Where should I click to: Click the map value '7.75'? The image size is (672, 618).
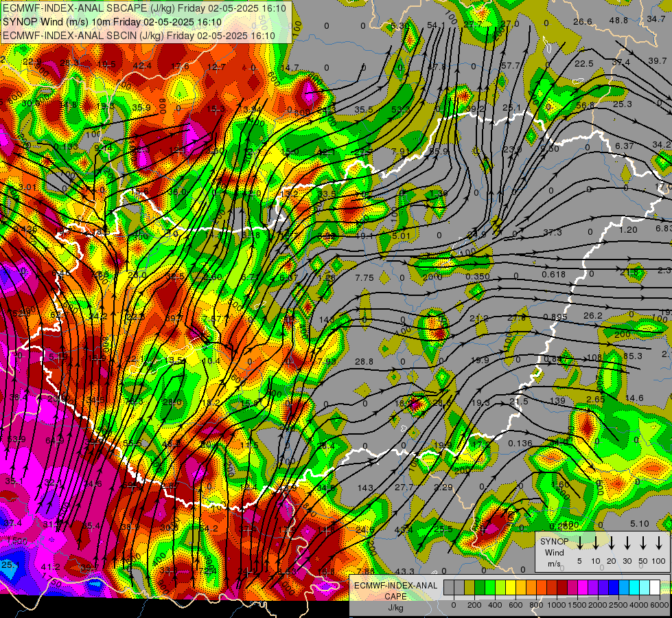coord(364,278)
